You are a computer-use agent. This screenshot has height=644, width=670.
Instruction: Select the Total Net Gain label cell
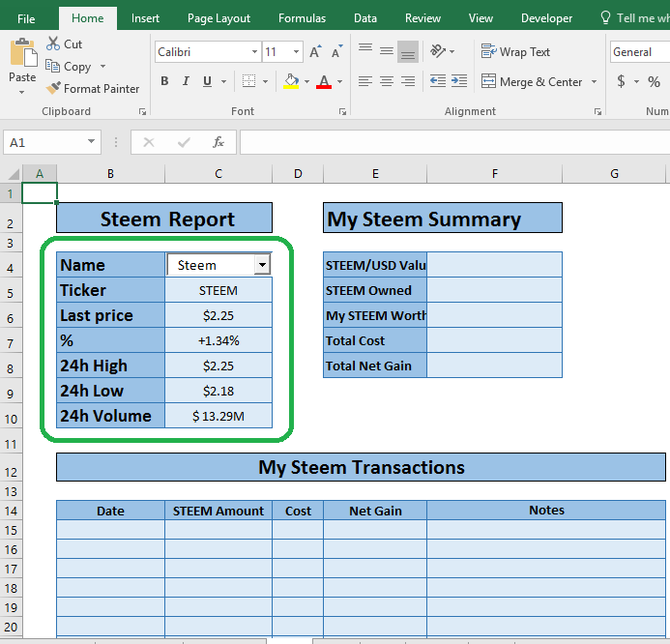(375, 366)
